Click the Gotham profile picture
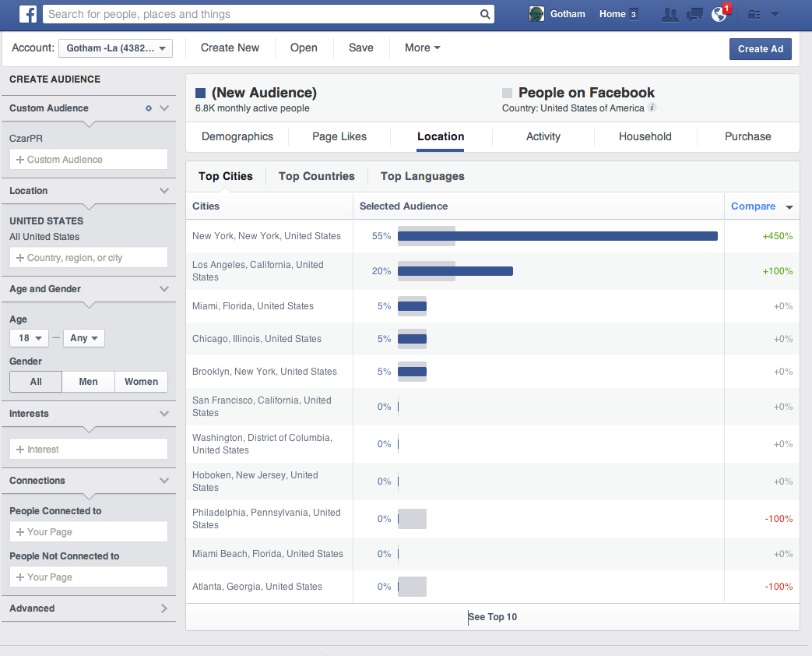The image size is (812, 656). coord(536,14)
